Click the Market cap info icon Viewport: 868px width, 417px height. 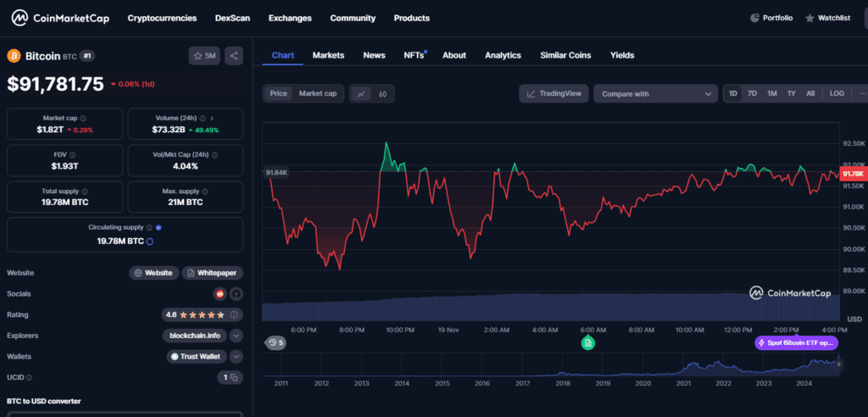83,119
